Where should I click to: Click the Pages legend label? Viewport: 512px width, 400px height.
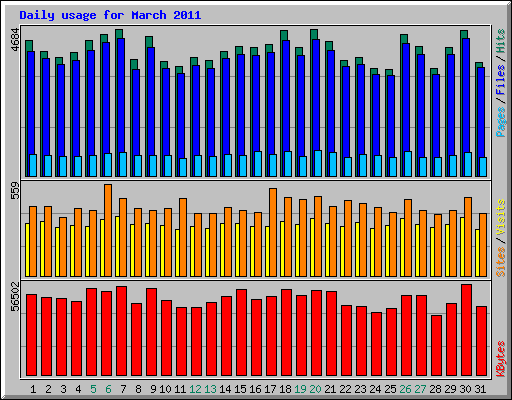[500, 122]
